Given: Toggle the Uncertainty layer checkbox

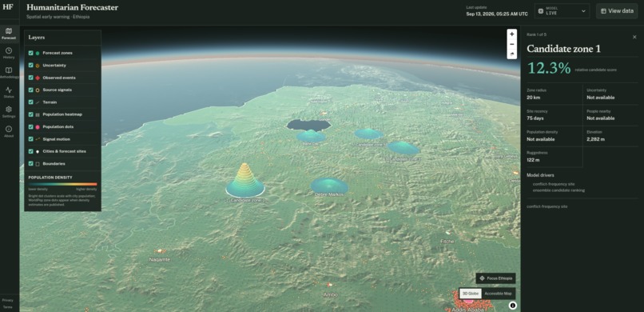Looking at the screenshot, I should pos(31,66).
